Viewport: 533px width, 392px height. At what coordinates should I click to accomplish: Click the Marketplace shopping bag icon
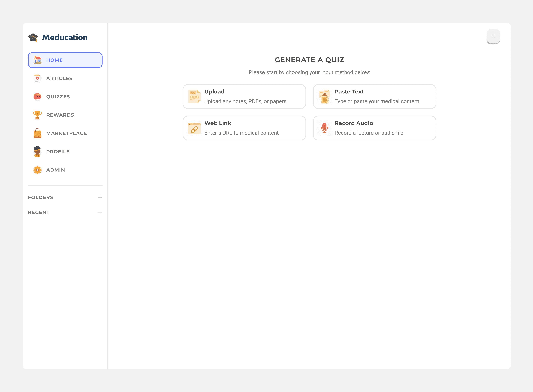click(x=37, y=133)
